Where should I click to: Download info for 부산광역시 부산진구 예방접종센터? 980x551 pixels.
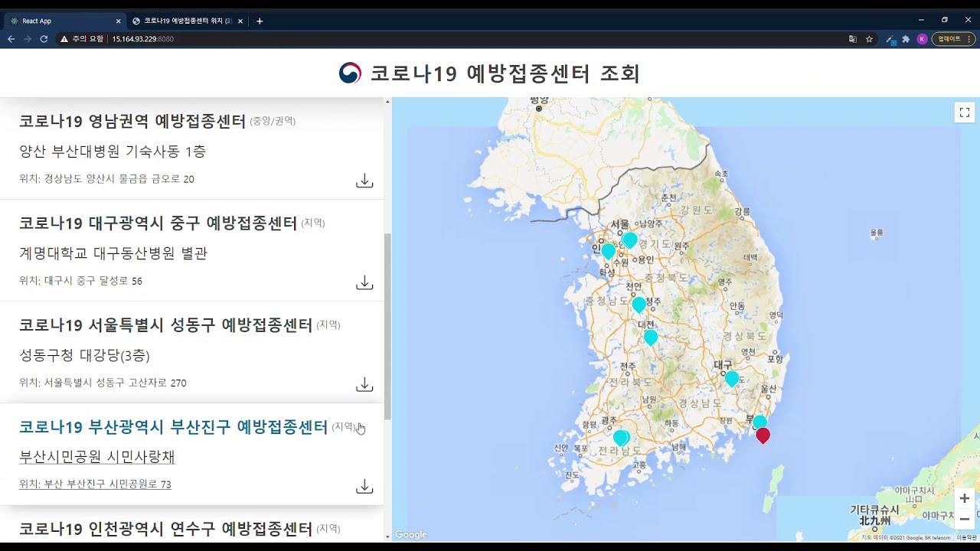(x=364, y=486)
